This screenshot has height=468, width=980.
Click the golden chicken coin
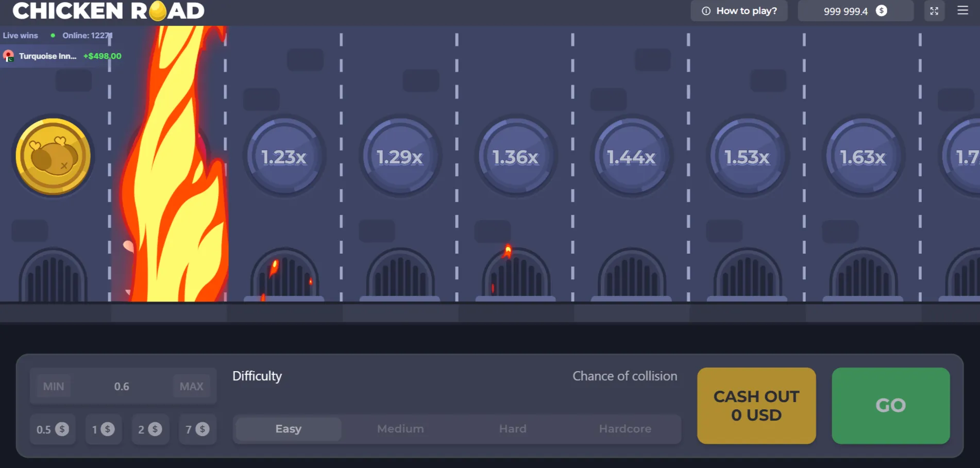pos(53,156)
